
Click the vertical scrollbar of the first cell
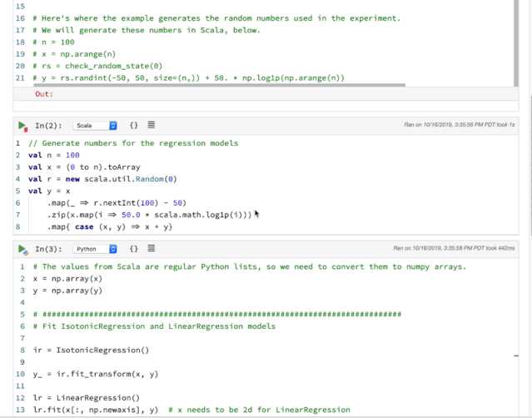[516, 42]
